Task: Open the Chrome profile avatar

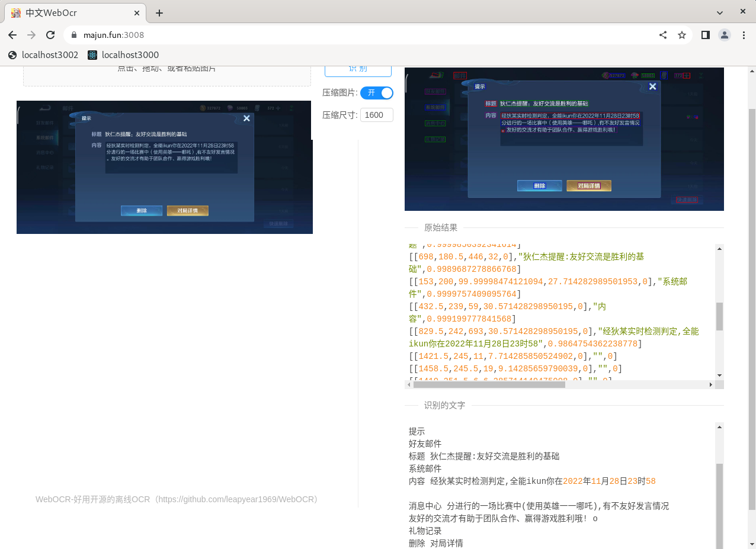Action: coord(725,35)
